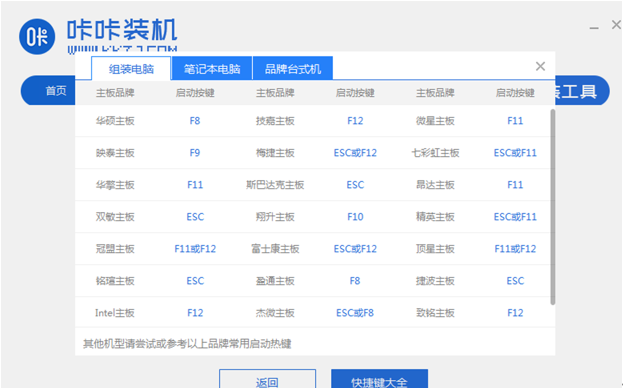Select the 微星主板 cell
The height and width of the screenshot is (388, 623).
pyautogui.click(x=435, y=121)
